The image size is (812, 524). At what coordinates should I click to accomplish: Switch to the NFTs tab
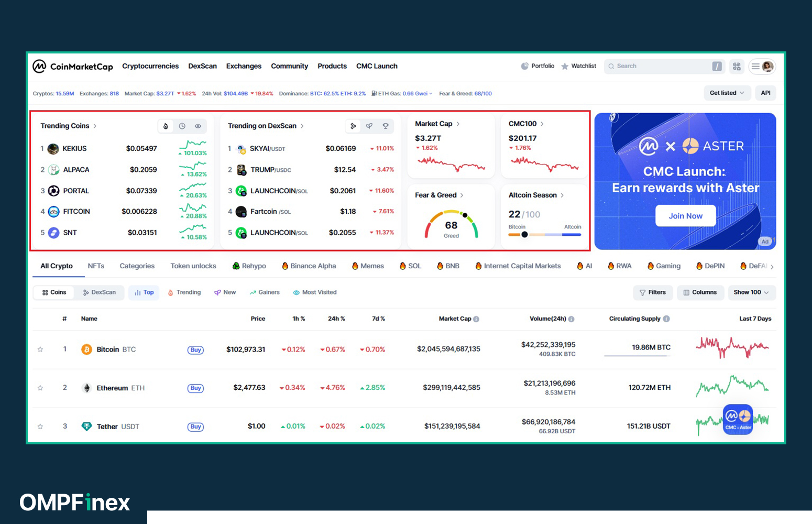(x=96, y=266)
